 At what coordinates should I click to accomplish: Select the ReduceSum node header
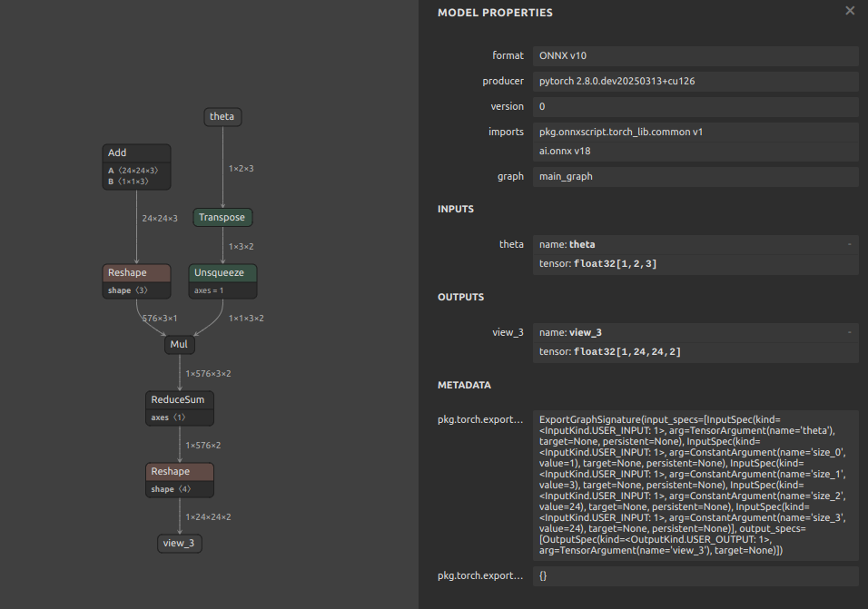[x=180, y=400]
